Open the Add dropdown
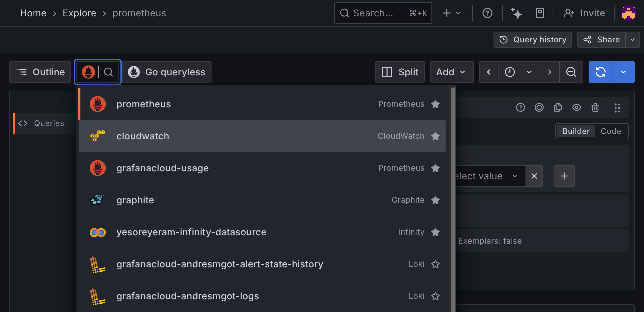The height and width of the screenshot is (312, 644). pyautogui.click(x=452, y=72)
